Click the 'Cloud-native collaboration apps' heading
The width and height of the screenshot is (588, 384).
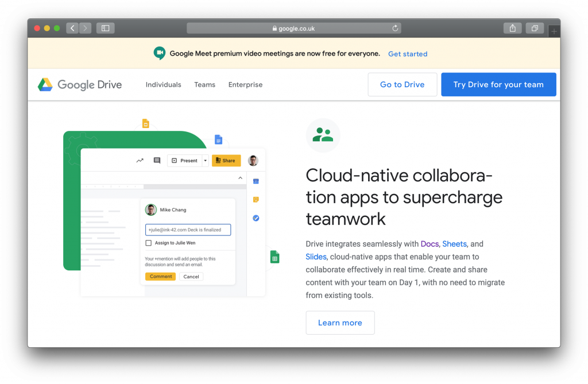click(404, 197)
